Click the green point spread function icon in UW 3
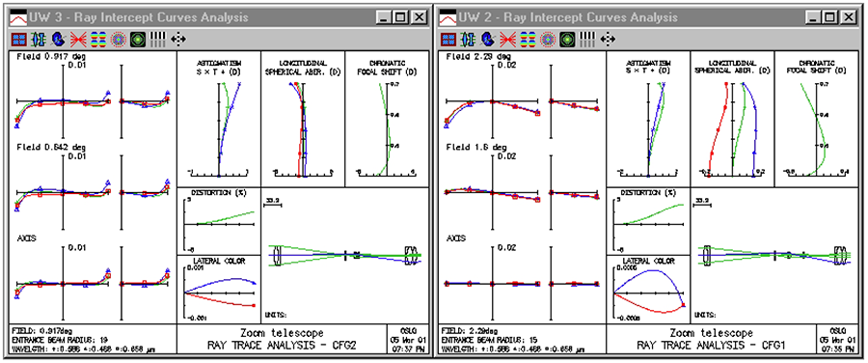868x363 pixels. [138, 39]
